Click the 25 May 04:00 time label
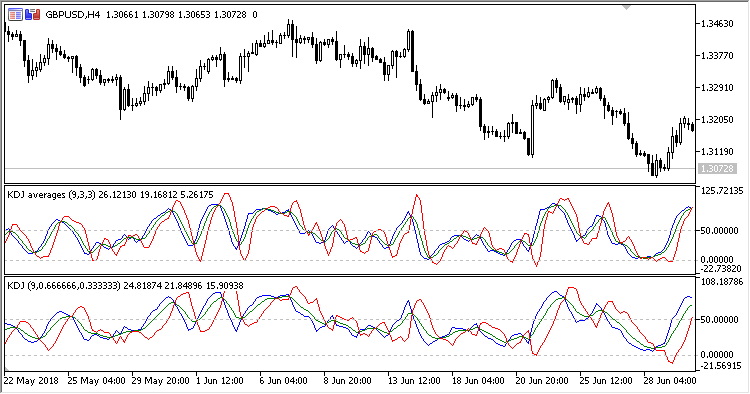 click(96, 381)
